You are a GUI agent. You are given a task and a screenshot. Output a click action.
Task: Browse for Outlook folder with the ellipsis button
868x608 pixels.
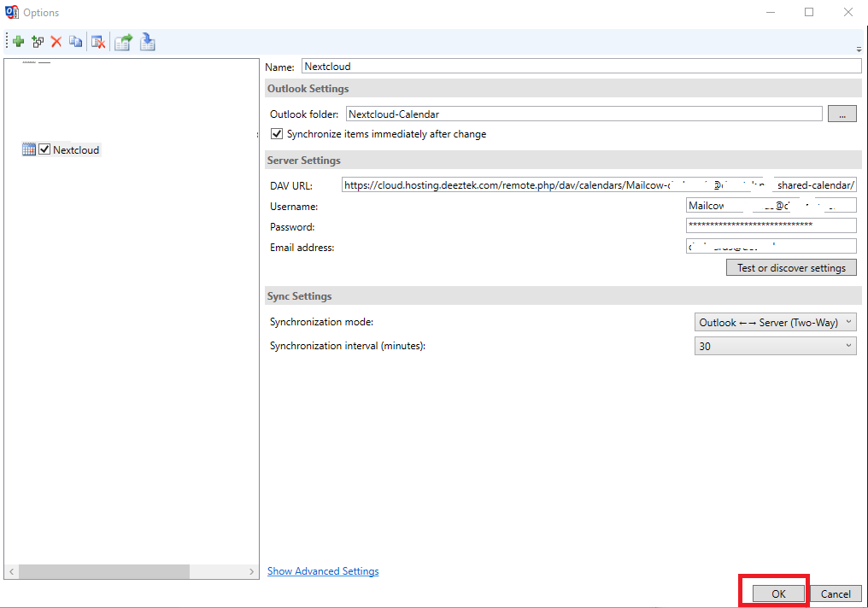(x=842, y=114)
